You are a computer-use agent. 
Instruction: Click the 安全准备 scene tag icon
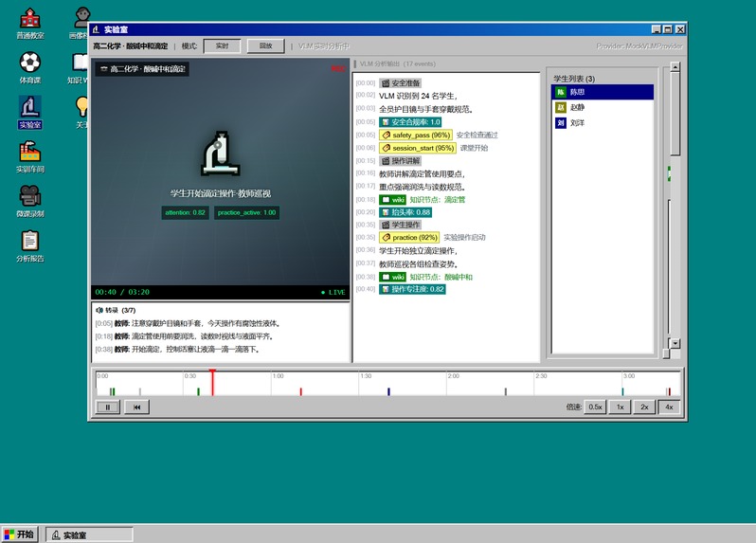pyautogui.click(x=386, y=83)
